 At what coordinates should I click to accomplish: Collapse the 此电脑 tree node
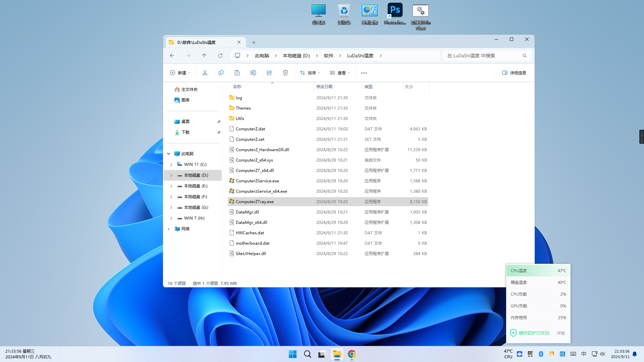168,154
